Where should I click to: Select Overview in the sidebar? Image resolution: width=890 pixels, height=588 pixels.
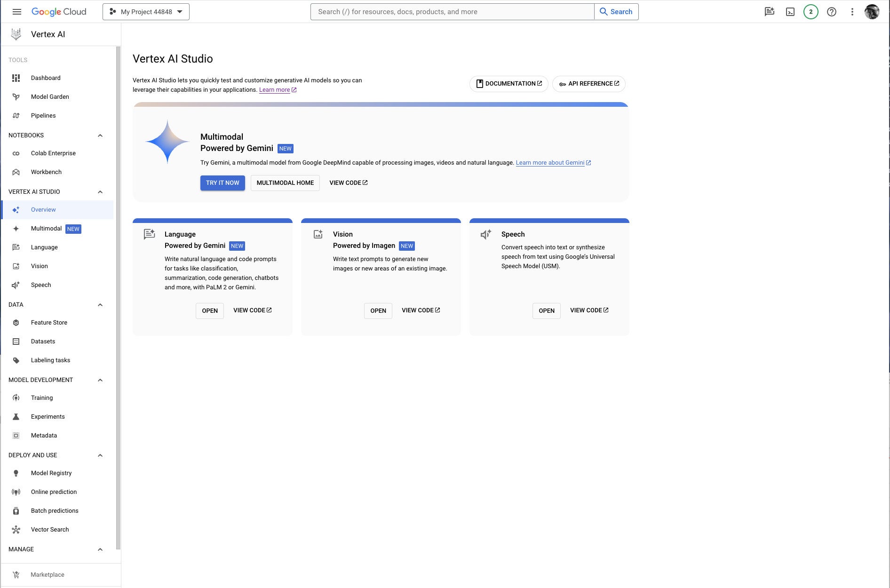57,210
